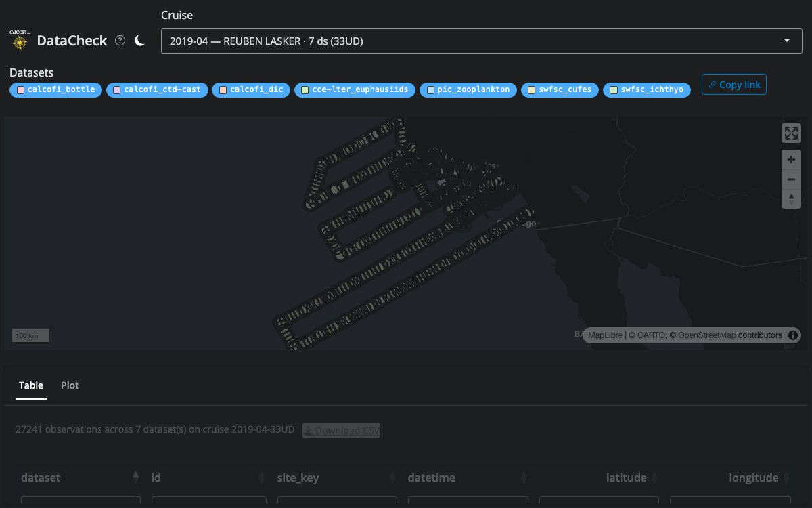This screenshot has height=508, width=812.
Task: Click the DataCheck app title
Action: [72, 41]
